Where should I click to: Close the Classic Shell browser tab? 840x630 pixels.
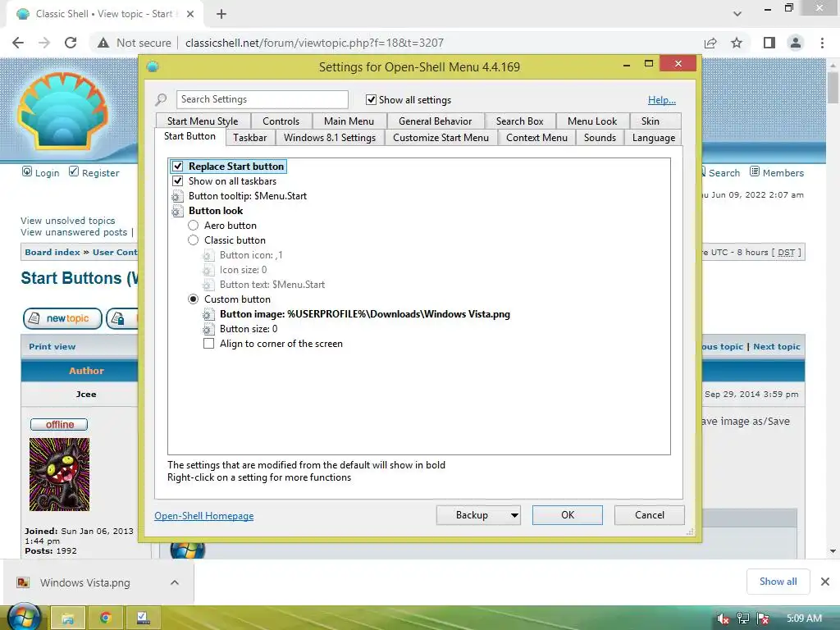pyautogui.click(x=190, y=14)
